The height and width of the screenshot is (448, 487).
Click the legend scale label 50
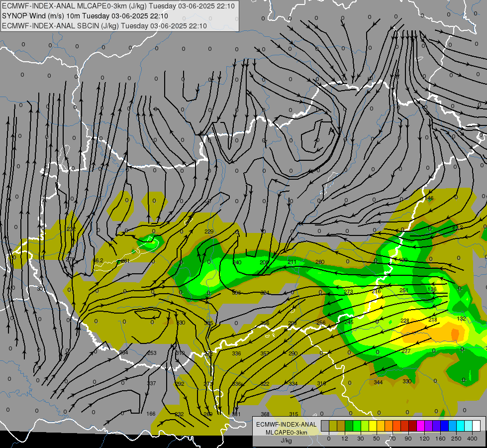[376, 439]
